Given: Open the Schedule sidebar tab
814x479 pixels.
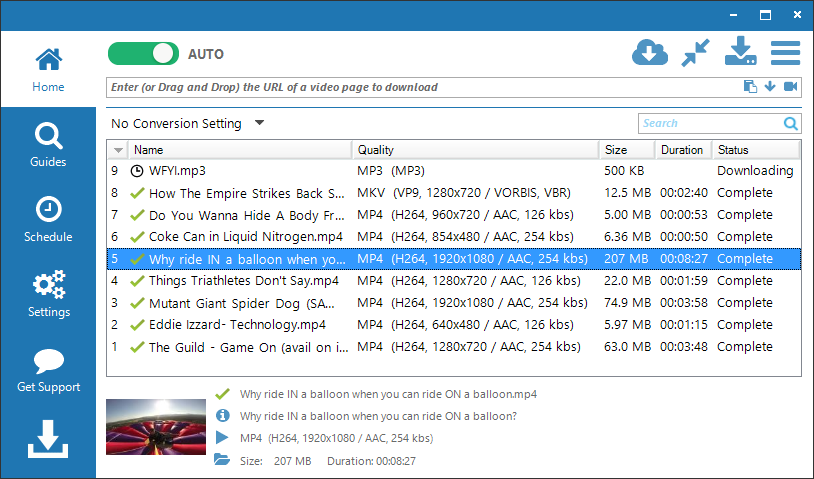Looking at the screenshot, I should pyautogui.click(x=48, y=220).
